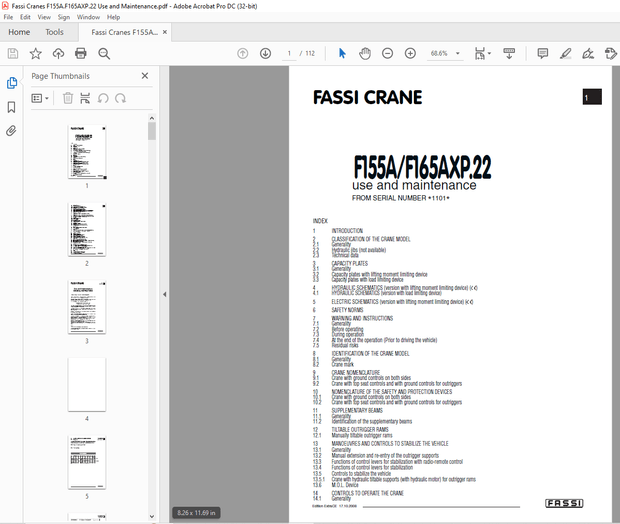This screenshot has height=524, width=620.
Task: Select the Highlight pen tool
Action: 565,53
